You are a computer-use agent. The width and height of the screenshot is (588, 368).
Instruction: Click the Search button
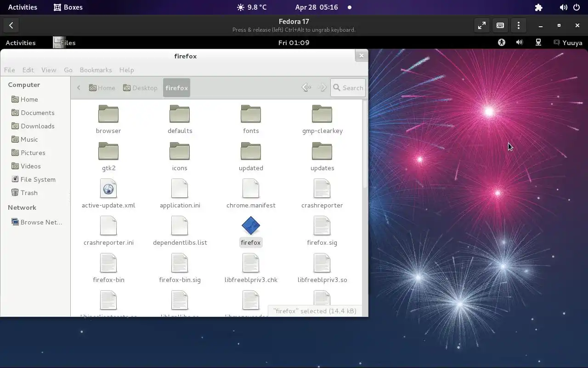click(x=348, y=88)
